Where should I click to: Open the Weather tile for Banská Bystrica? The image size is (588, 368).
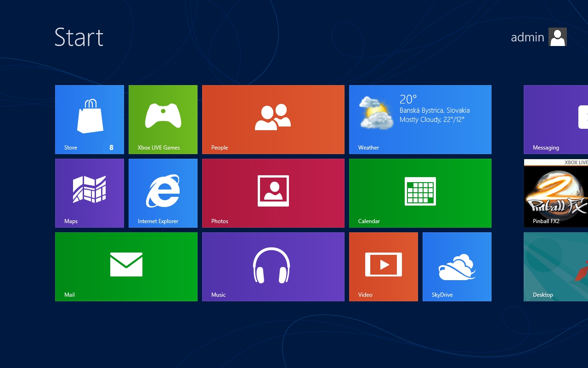pos(420,120)
